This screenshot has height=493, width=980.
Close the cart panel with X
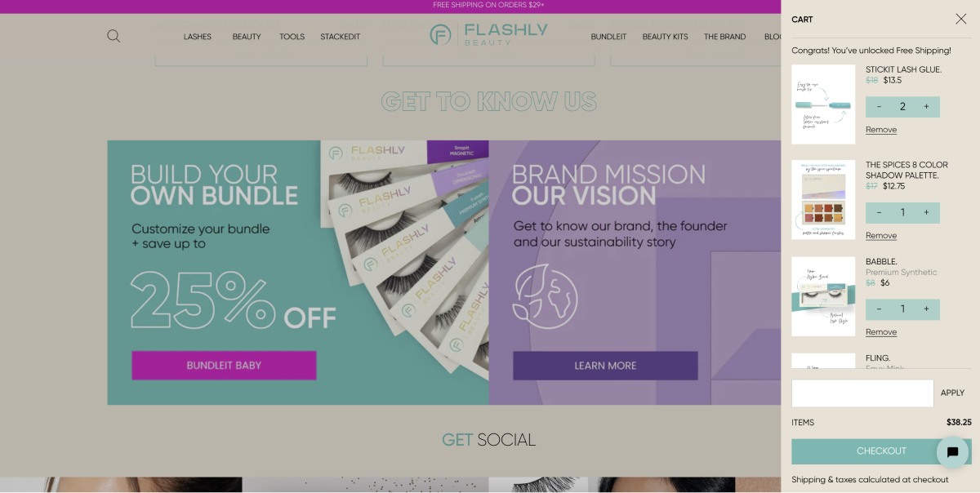961,19
